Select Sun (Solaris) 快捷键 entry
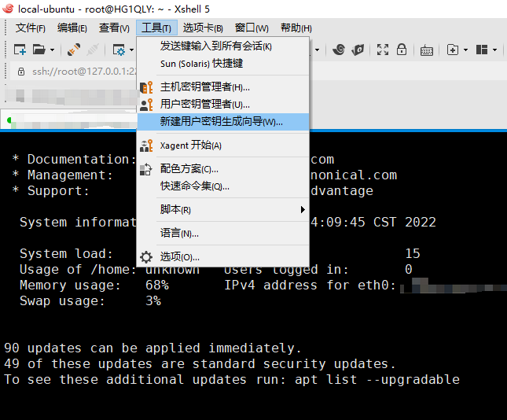The height and width of the screenshot is (420, 507). coord(223,64)
